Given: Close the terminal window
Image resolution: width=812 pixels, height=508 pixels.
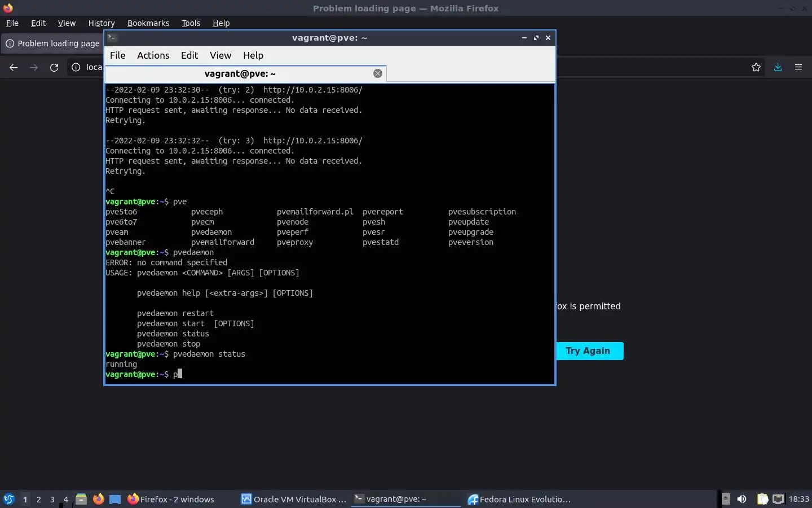Looking at the screenshot, I should coord(548,38).
